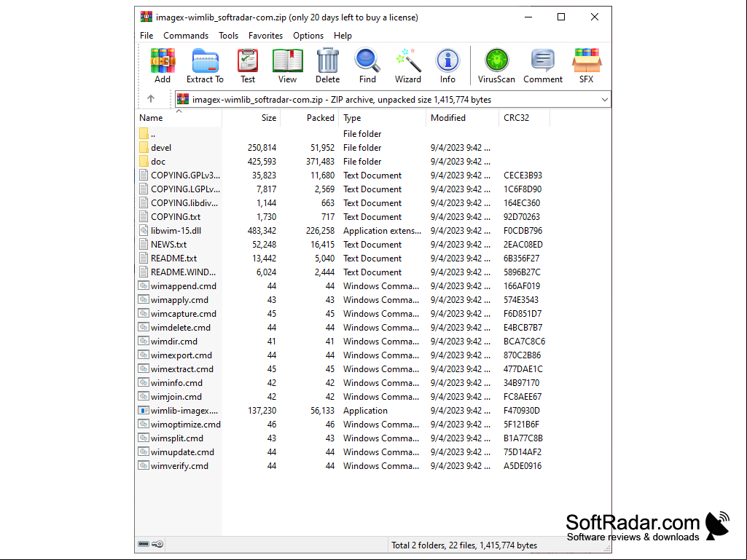Select wimextract.cmd file name
Viewport: 747px width, 560px height.
coord(182,368)
